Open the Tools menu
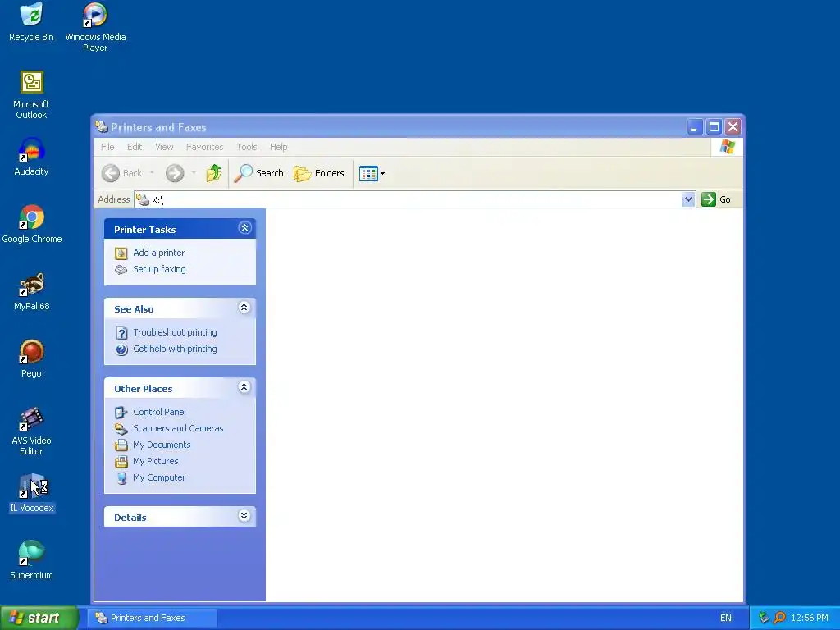Screen dimensions: 840x630 [x=247, y=147]
